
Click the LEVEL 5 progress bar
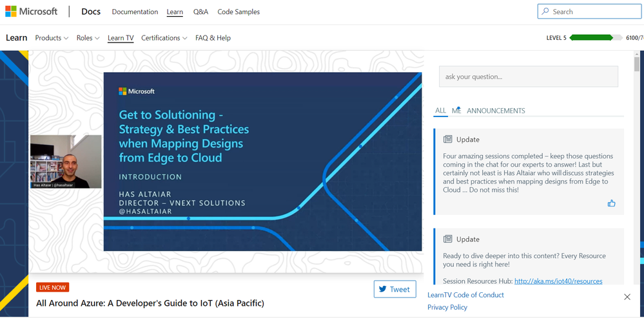coord(596,38)
